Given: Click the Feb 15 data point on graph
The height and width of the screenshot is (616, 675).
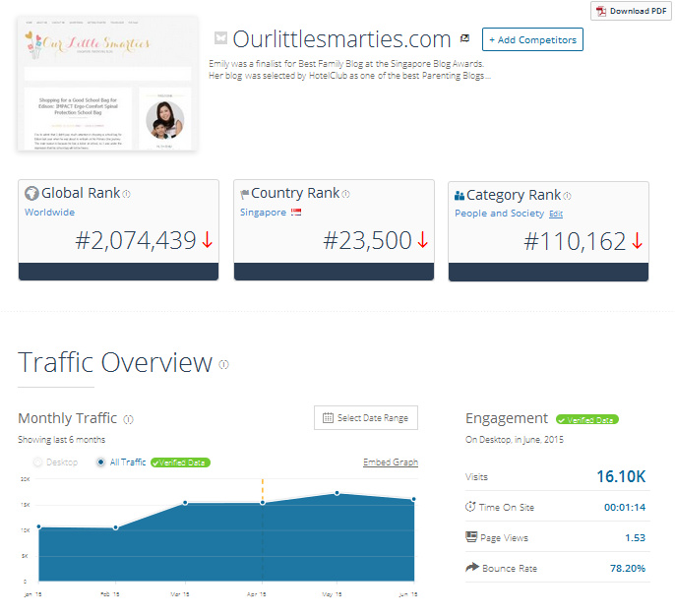Looking at the screenshot, I should tap(116, 527).
